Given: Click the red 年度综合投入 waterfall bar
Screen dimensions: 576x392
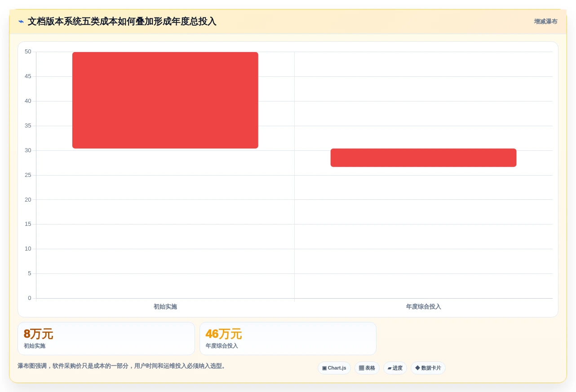Looking at the screenshot, I should point(423,158).
